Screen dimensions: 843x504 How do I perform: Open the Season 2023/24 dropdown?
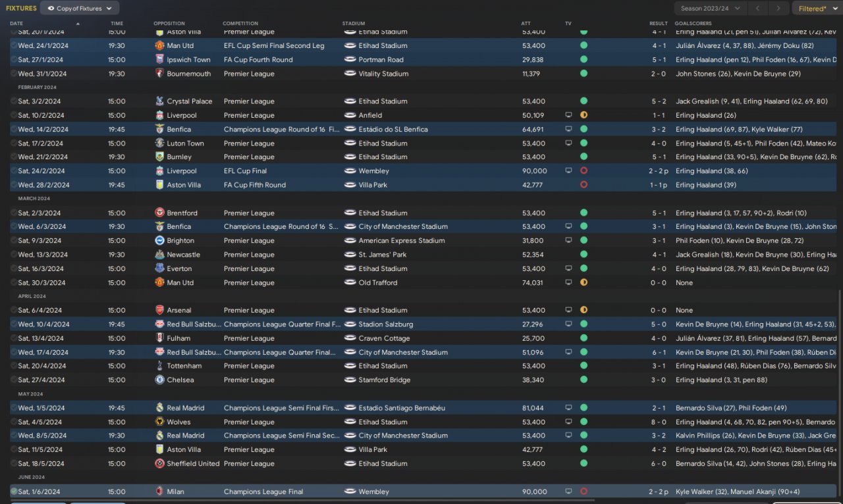pos(711,9)
